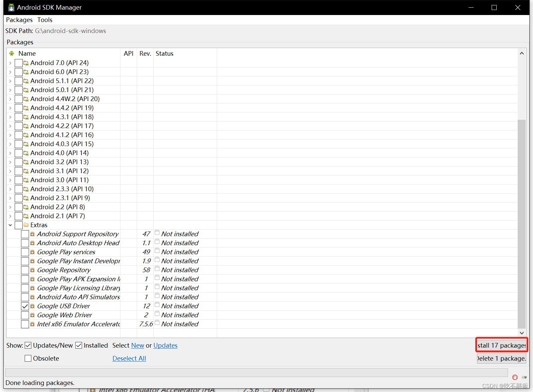
Task: Select the Google Repository row text
Action: 64,270
